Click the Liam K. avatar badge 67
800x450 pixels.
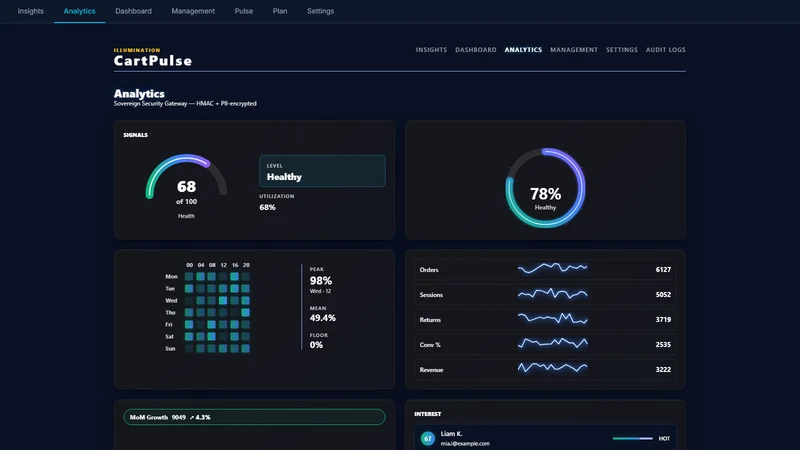(428, 438)
